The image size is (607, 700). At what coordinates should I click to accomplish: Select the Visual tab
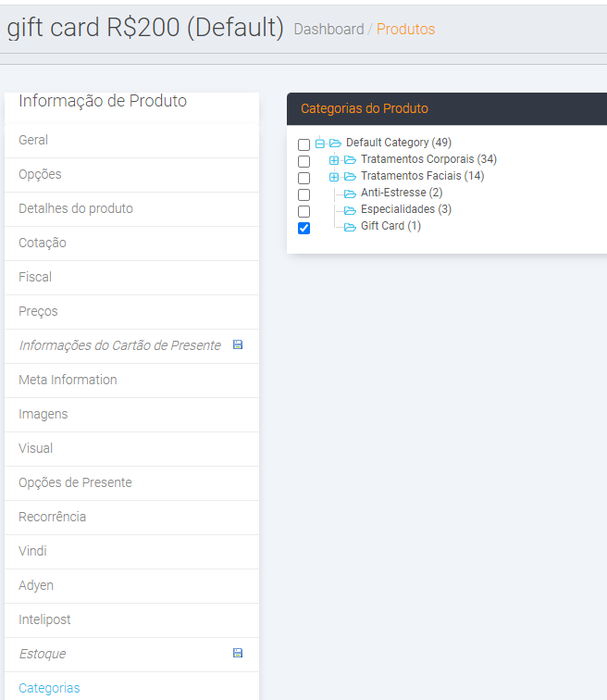tap(131, 449)
